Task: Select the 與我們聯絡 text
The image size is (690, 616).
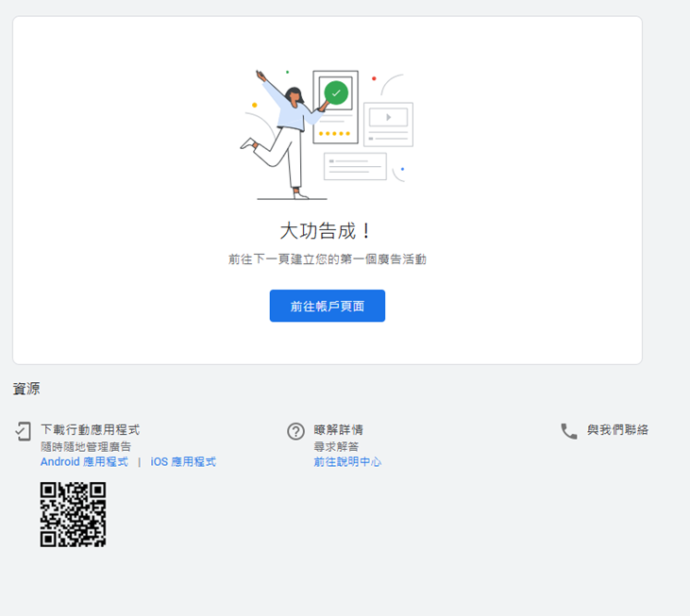Action: click(x=617, y=429)
